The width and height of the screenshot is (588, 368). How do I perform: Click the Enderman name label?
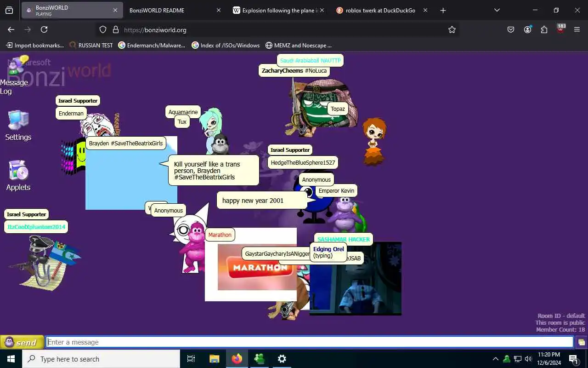(71, 114)
